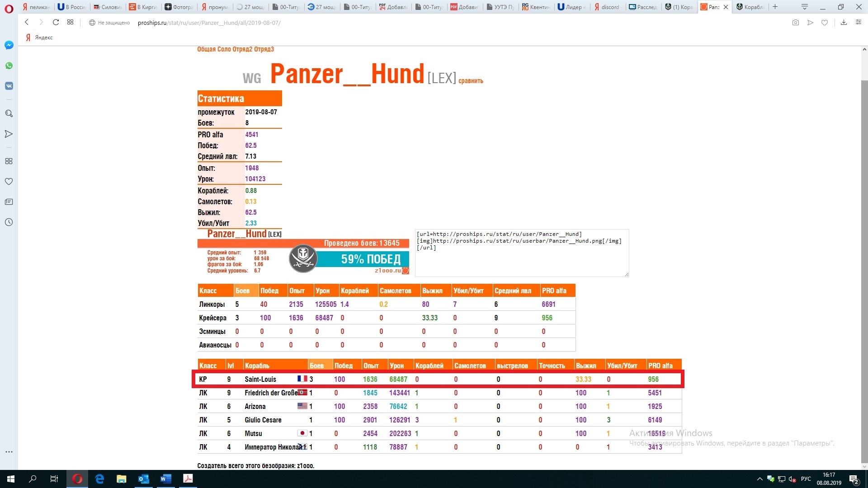The height and width of the screenshot is (488, 868).
Task: Click inside the BBCode userbar textarea
Action: tap(522, 253)
